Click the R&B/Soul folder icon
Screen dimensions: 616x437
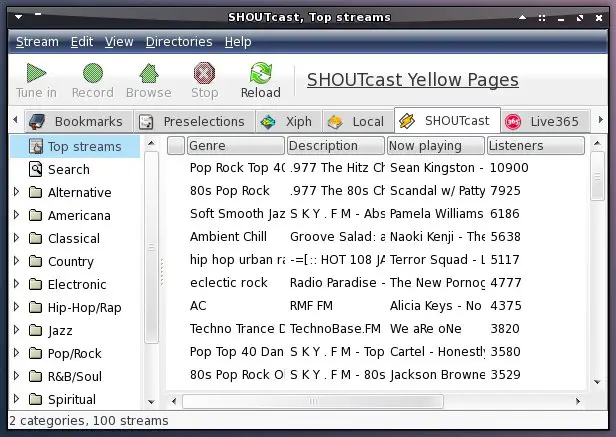click(x=36, y=376)
